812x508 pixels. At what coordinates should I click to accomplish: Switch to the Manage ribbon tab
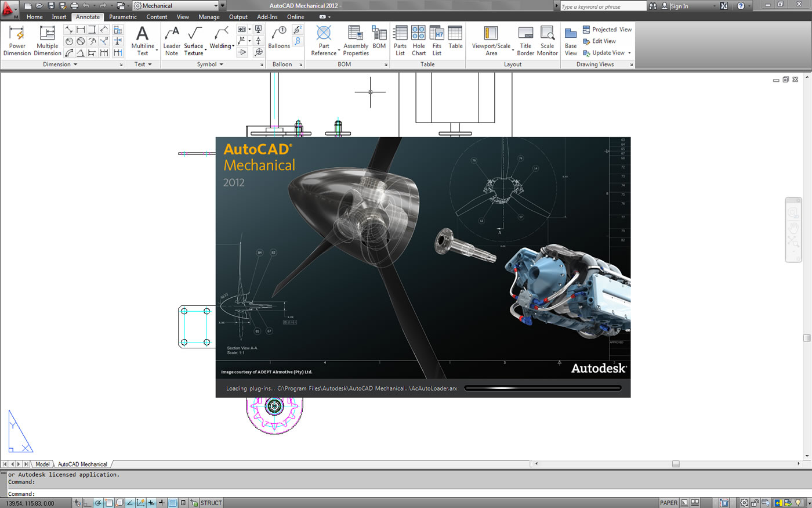tap(209, 17)
